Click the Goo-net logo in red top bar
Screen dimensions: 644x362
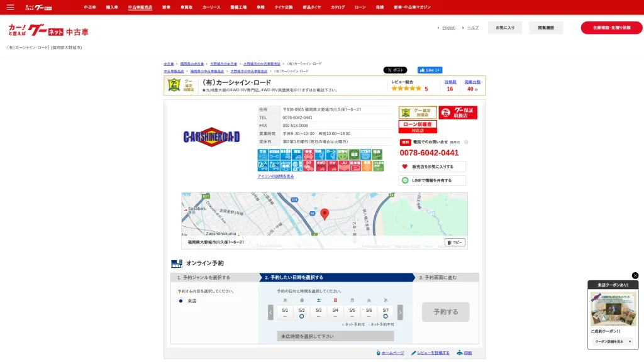coord(38,8)
